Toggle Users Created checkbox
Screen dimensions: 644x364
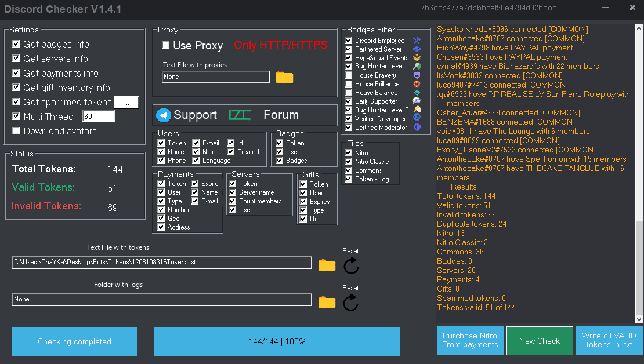click(x=231, y=151)
